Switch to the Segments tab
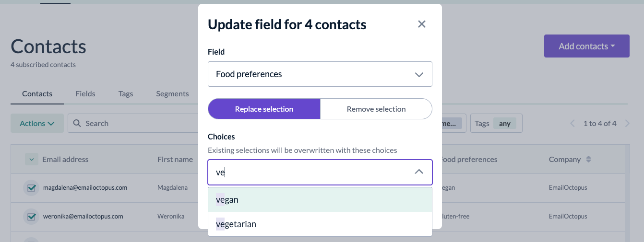Viewport: 644px width, 242px height. [x=172, y=93]
